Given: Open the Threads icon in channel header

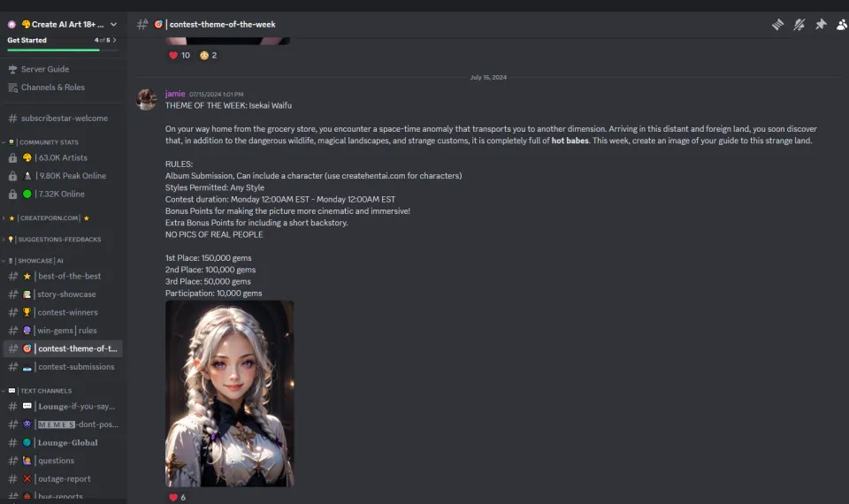Looking at the screenshot, I should click(x=777, y=25).
